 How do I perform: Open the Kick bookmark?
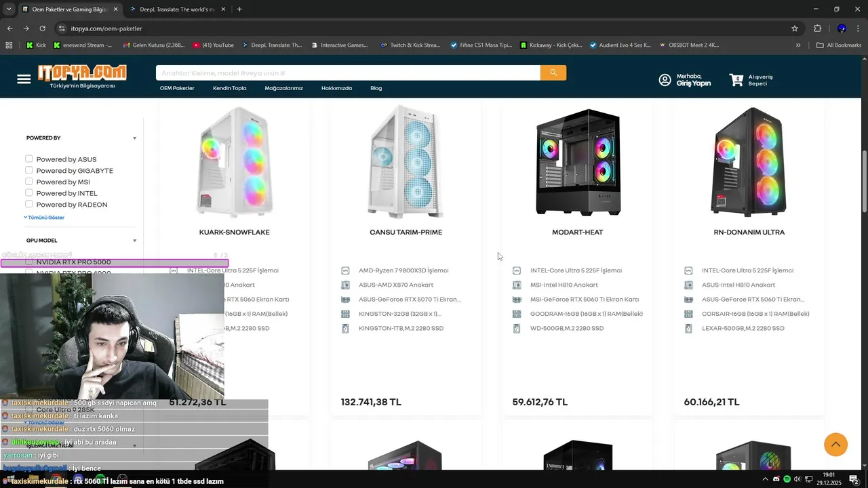tap(36, 45)
